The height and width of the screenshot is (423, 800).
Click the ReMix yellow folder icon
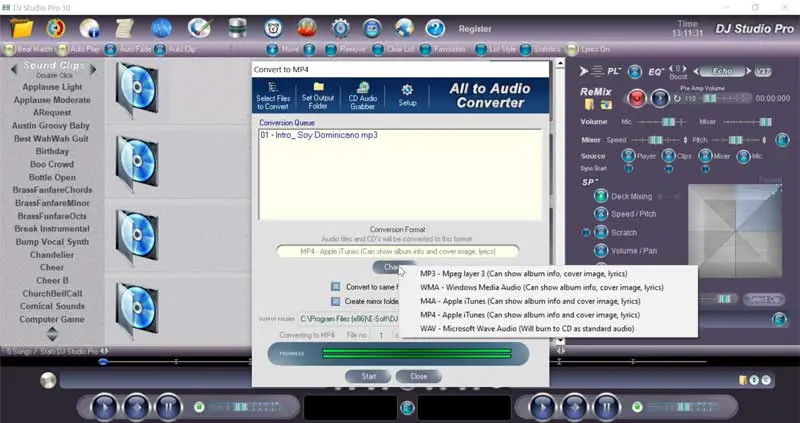point(590,105)
